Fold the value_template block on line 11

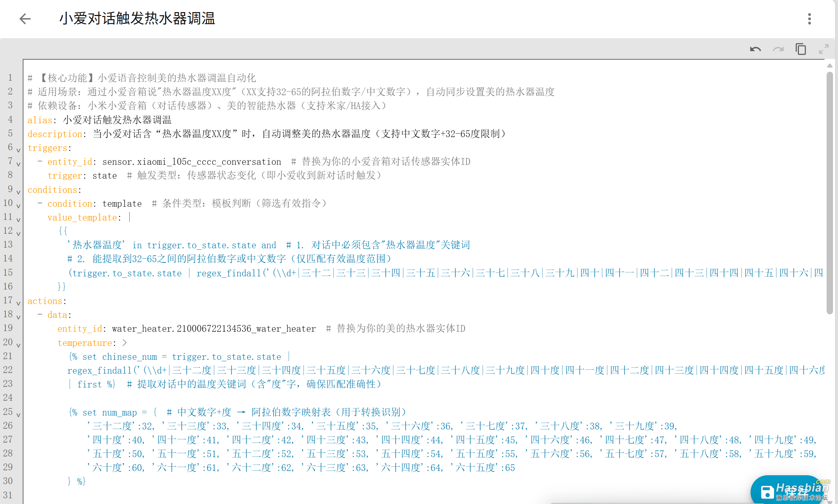[x=18, y=220]
